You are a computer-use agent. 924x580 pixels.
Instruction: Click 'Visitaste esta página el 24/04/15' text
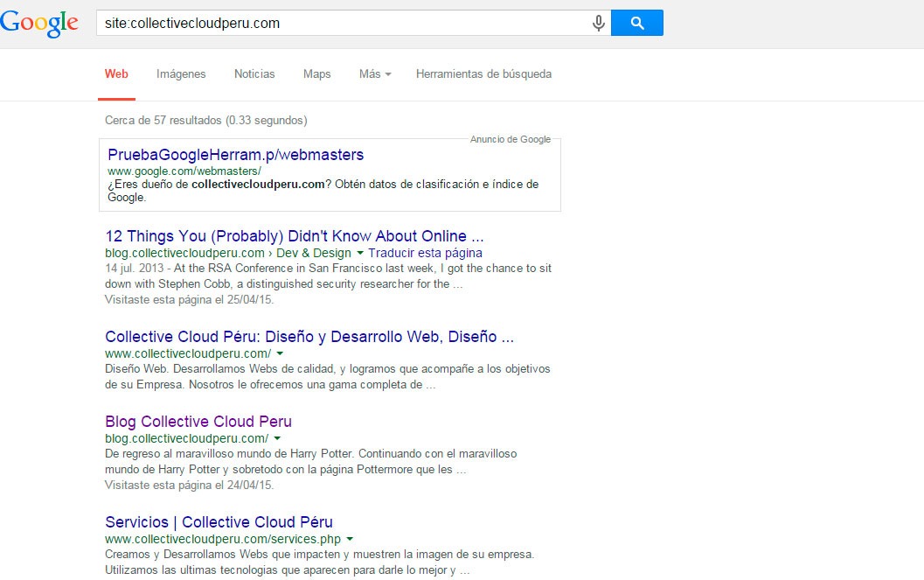coord(189,486)
